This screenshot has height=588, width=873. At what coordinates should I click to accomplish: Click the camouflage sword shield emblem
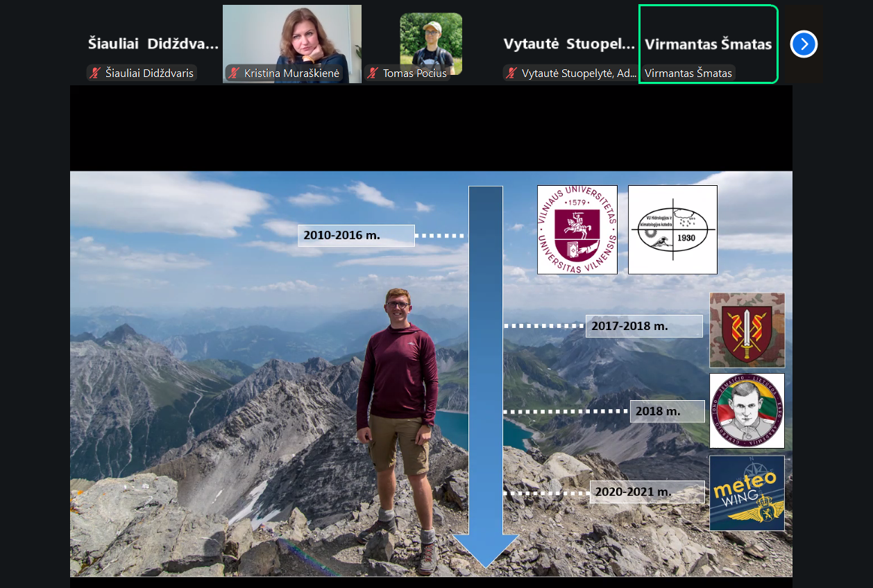point(747,330)
